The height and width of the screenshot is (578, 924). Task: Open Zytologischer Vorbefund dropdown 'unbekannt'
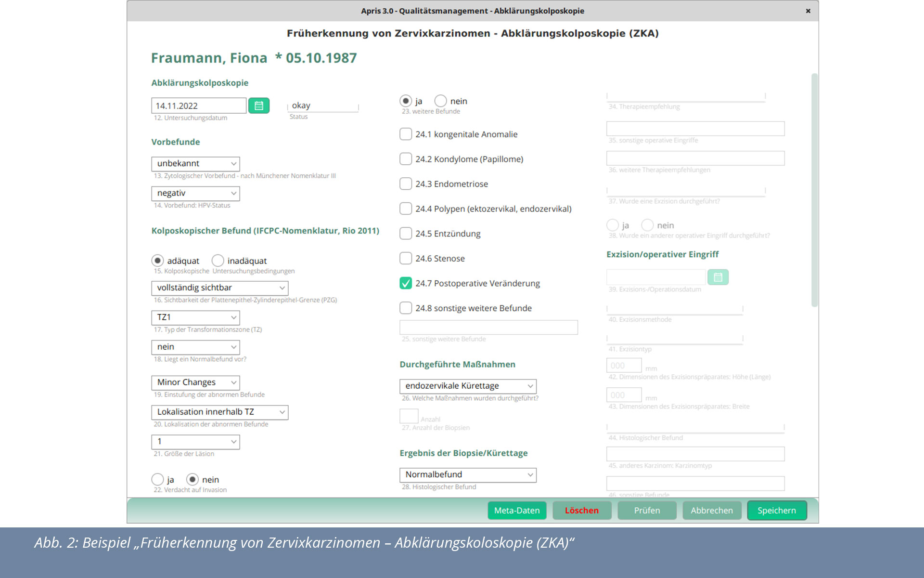[x=195, y=164]
